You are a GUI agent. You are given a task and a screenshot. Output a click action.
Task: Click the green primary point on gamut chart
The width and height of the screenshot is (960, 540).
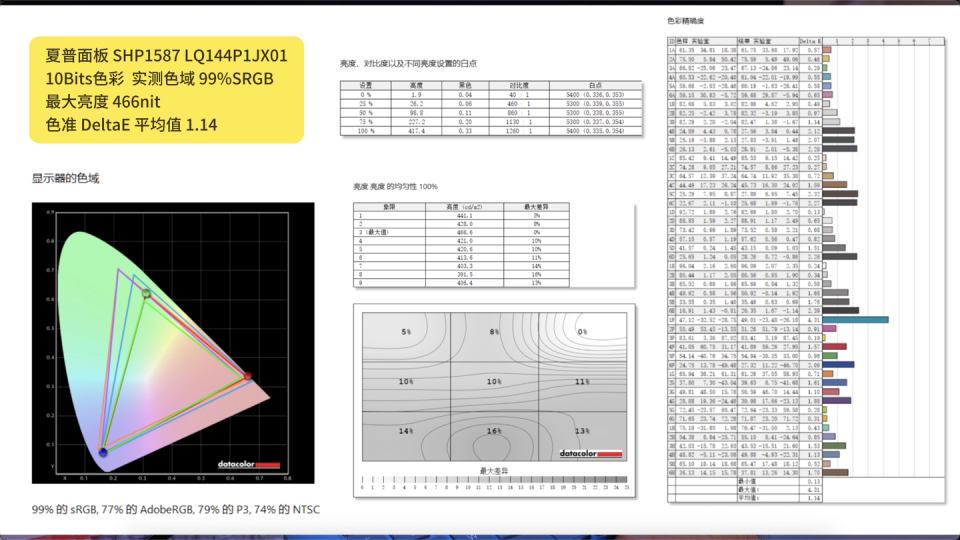tap(146, 294)
